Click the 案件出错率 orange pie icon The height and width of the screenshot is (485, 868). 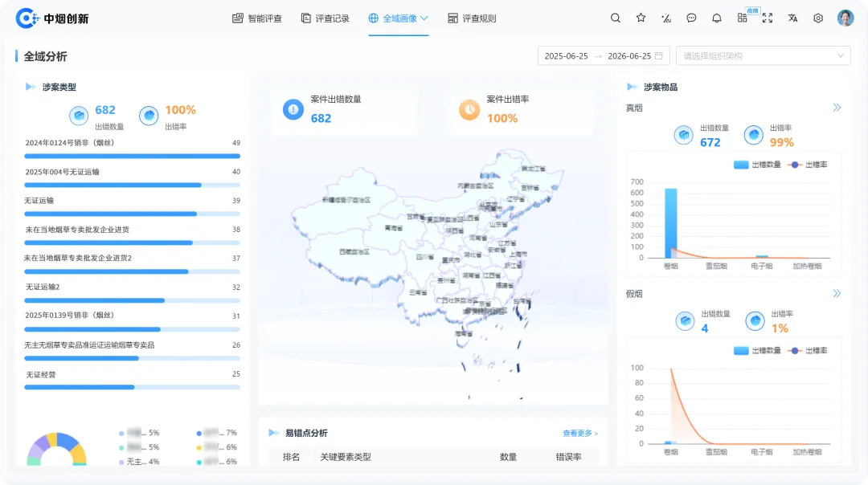pyautogui.click(x=469, y=109)
